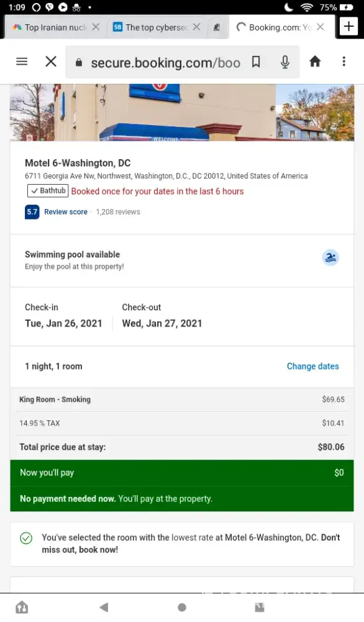The image size is (364, 622).
Task: Switch to The top cybersecurity tab
Action: [150, 27]
